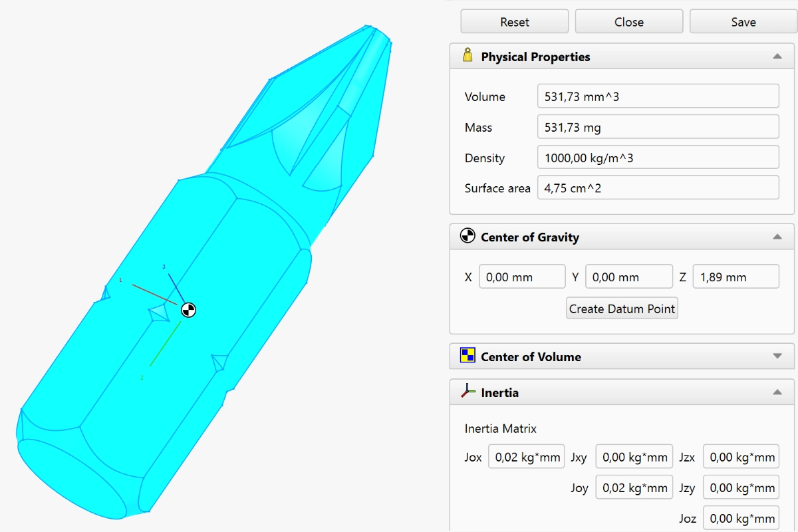Select the Center of Gravity X field

[522, 277]
